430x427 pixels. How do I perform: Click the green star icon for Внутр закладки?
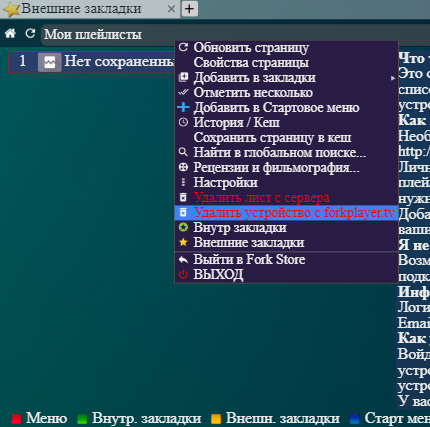coord(183,227)
